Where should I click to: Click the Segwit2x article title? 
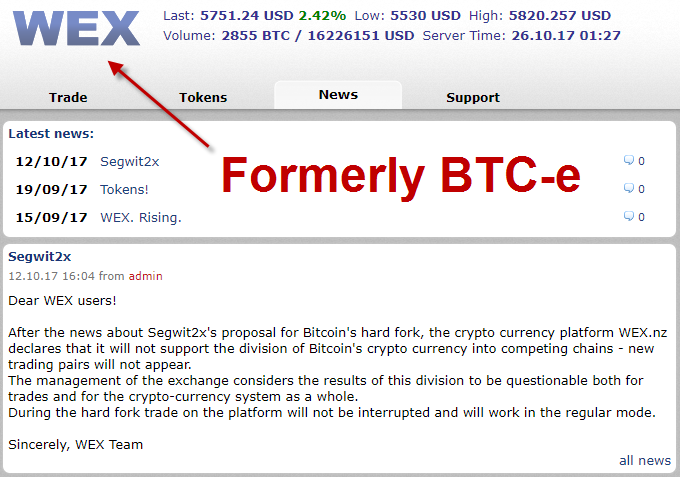point(39,256)
